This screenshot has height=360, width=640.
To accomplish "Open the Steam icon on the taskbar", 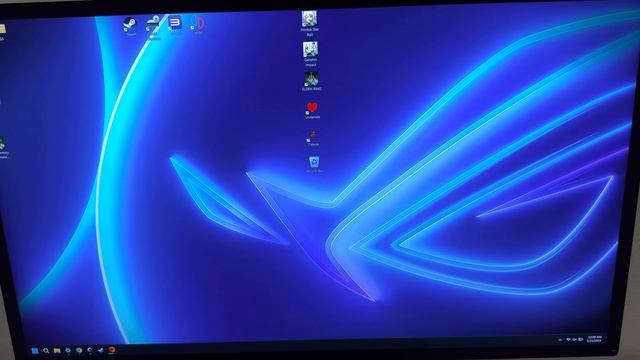I will [101, 350].
